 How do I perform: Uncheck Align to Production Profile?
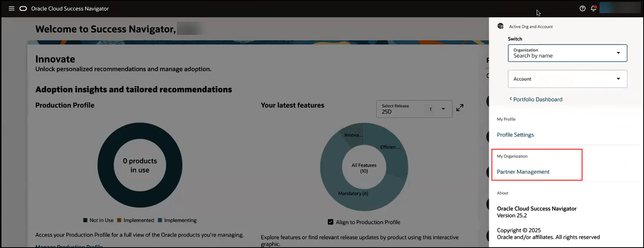331,222
